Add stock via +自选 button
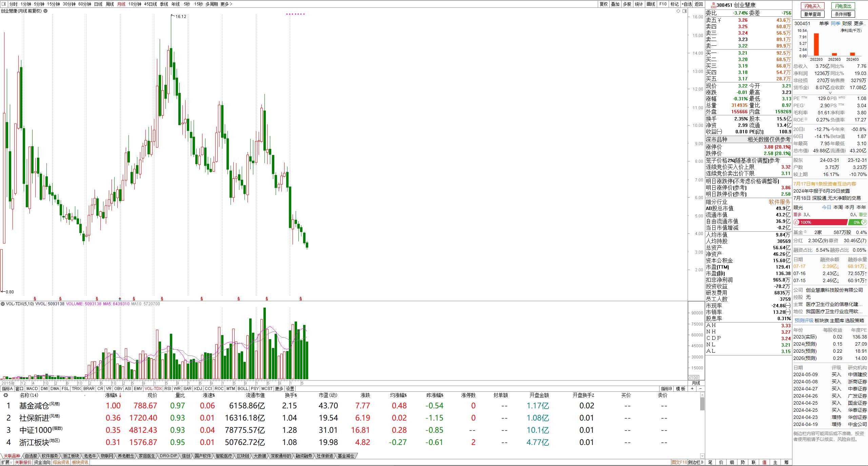Screen dimensions: 868x466 (x=687, y=4)
